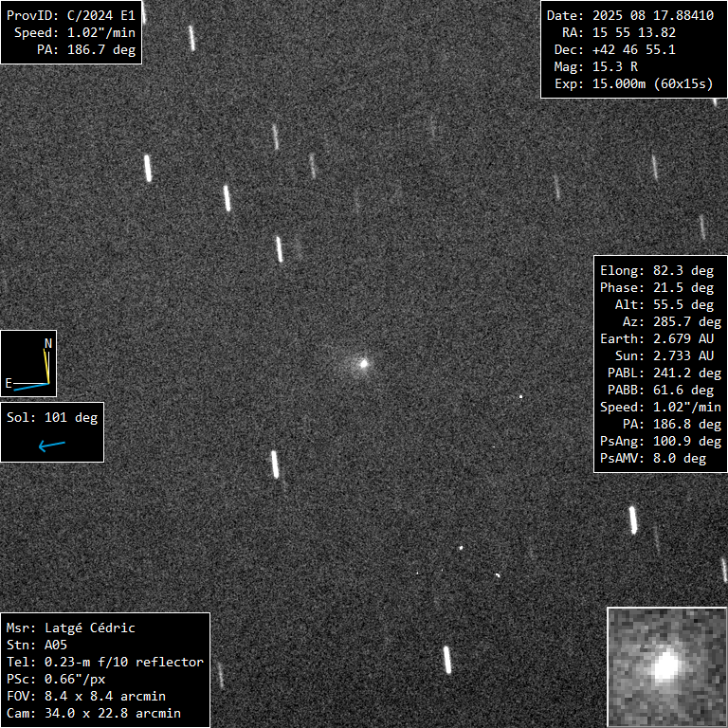This screenshot has width=728, height=728.
Task: Select the 'Speed: 1.02"/min' line under ProvID
Action: (75, 32)
